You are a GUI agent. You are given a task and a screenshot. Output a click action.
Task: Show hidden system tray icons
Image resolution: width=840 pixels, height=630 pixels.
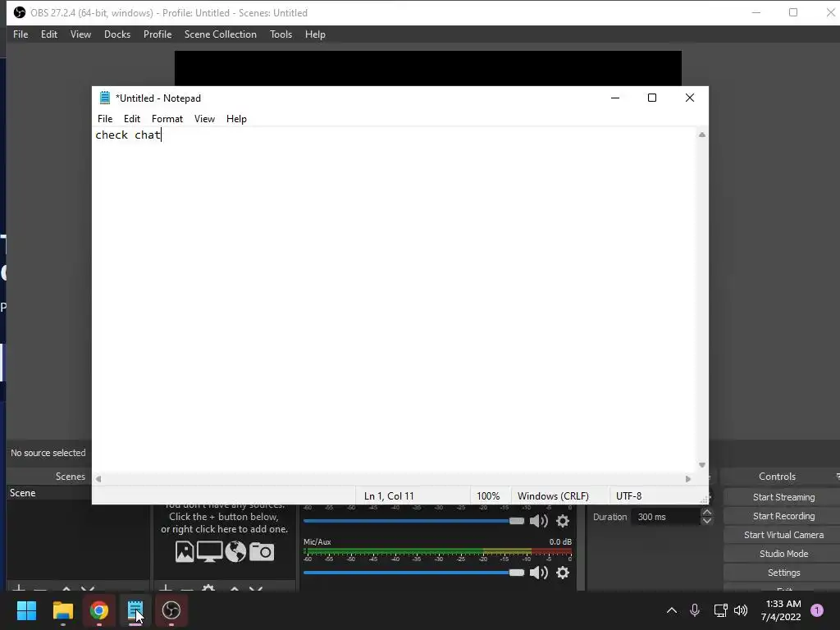coord(671,610)
